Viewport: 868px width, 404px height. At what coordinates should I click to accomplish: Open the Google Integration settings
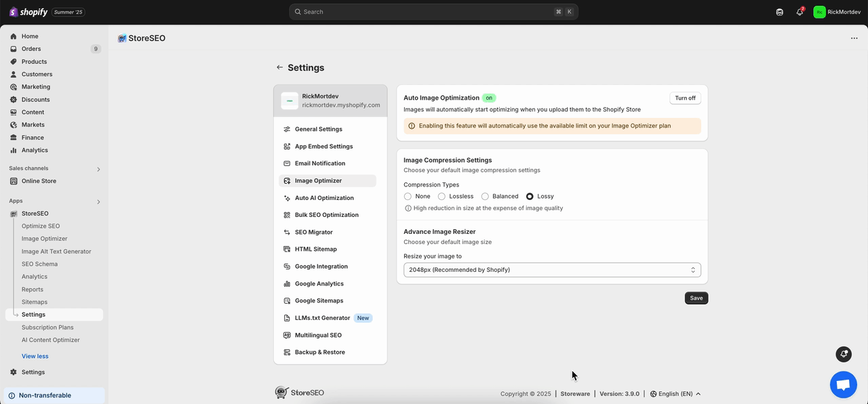(x=328, y=266)
